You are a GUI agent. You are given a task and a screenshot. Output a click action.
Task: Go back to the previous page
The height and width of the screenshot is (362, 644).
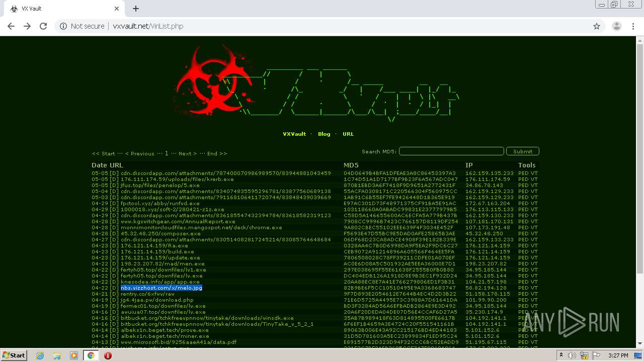pos(11,26)
